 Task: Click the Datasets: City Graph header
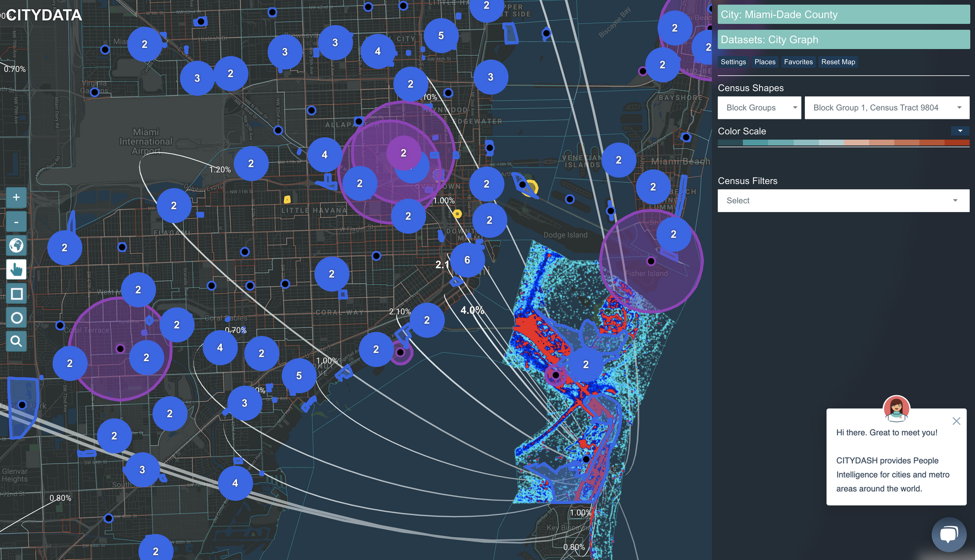843,39
